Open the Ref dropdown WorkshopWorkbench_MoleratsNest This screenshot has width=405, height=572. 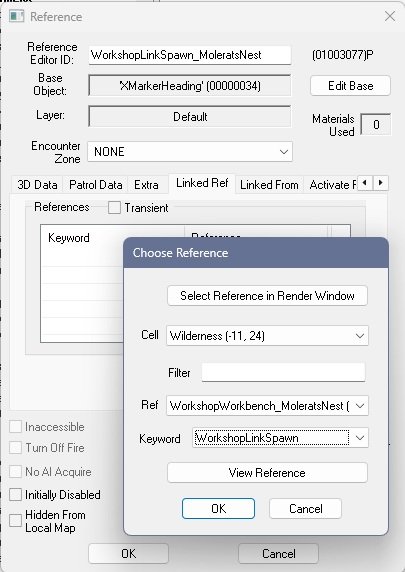pyautogui.click(x=267, y=405)
